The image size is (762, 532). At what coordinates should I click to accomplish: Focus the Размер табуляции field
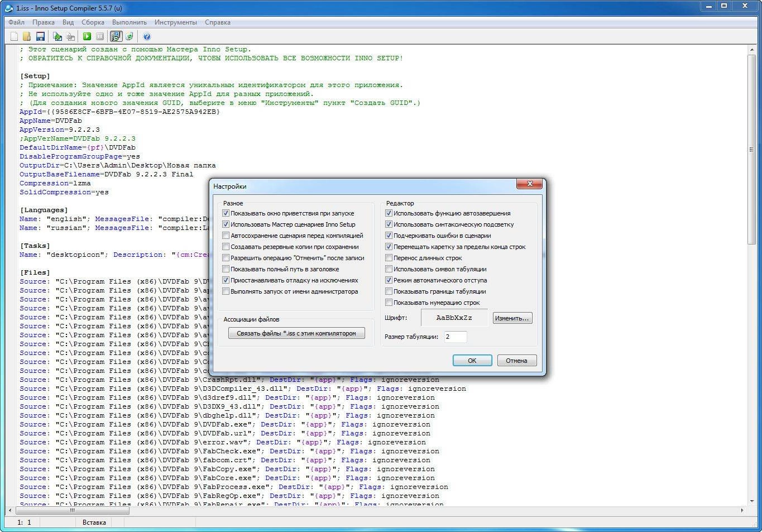[x=455, y=337]
